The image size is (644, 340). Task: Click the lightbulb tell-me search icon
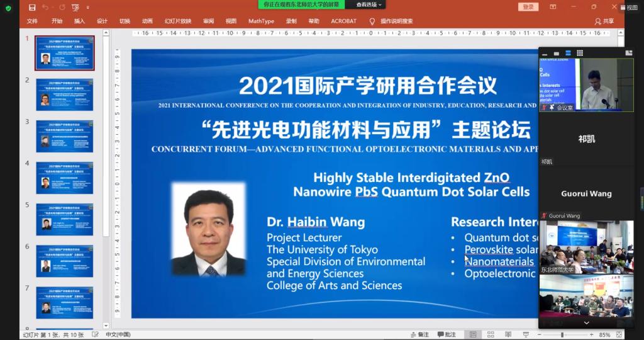[x=372, y=21]
